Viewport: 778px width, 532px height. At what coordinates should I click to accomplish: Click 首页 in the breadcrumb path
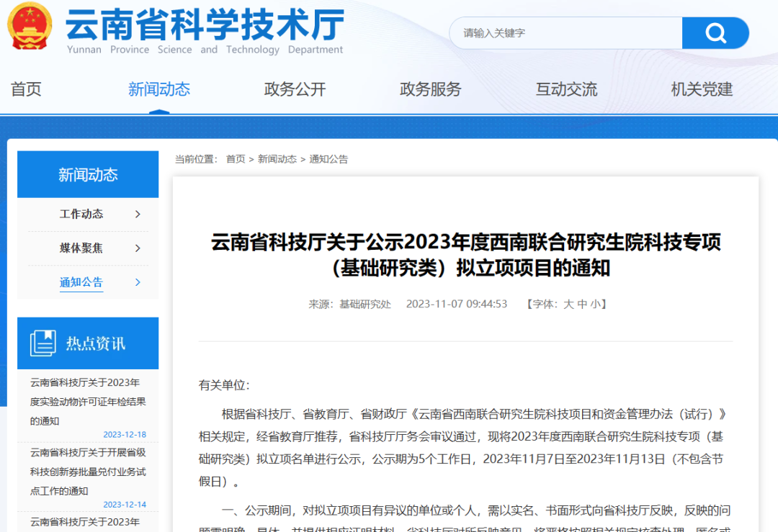tap(236, 159)
